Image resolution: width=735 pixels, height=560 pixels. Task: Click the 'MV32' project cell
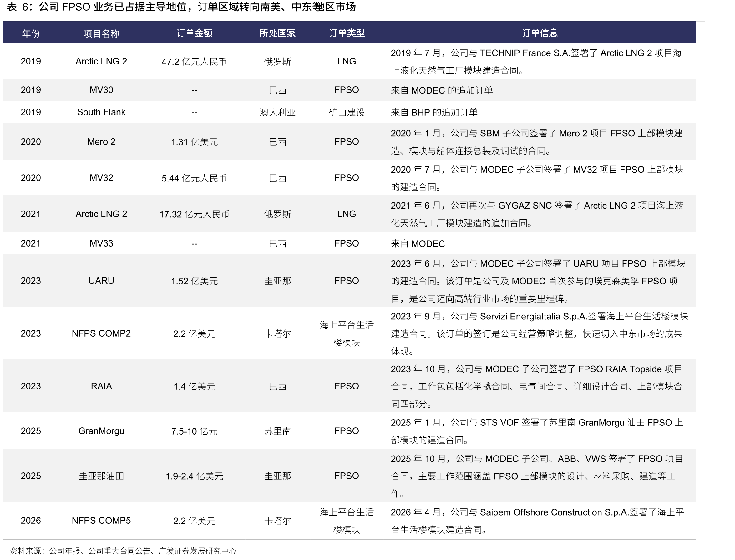coord(101,178)
